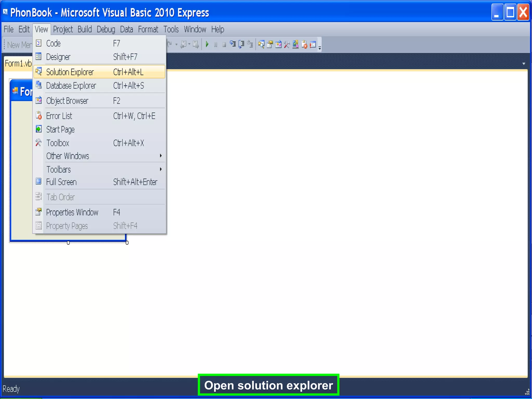Click the Properties Window toolbar icon

270,44
